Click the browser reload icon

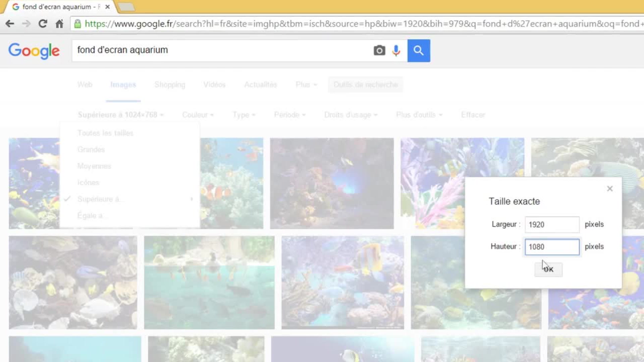tap(43, 24)
